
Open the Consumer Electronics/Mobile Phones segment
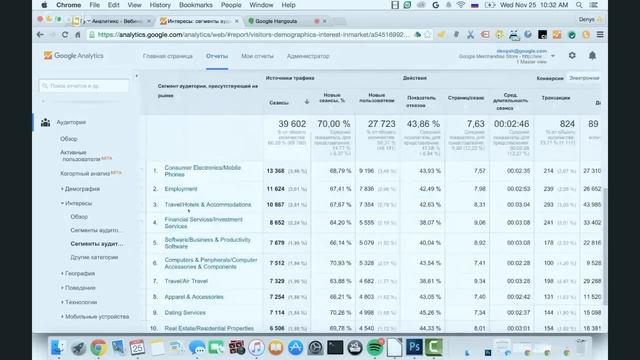(202, 171)
